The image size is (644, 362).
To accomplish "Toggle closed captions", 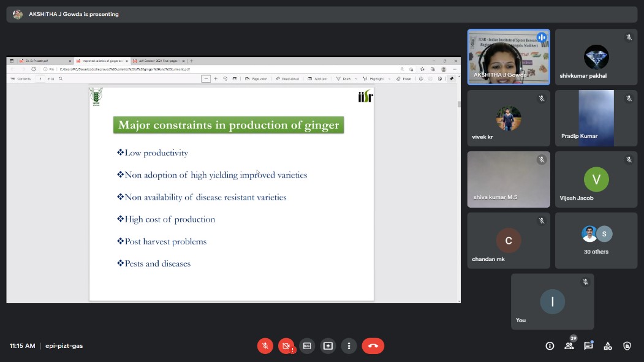I will pyautogui.click(x=307, y=346).
